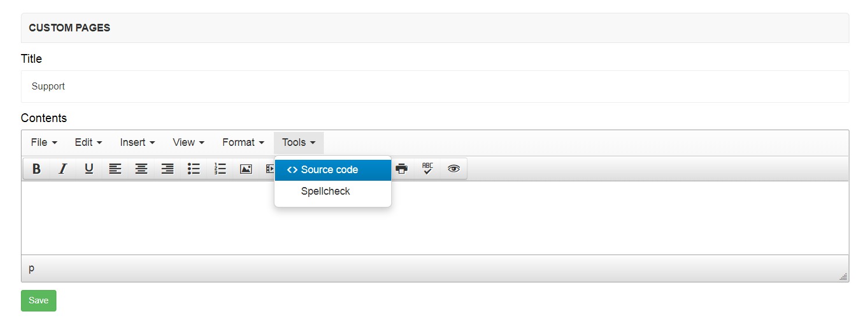This screenshot has width=868, height=326.
Task: Click the Title input field
Action: tap(435, 87)
